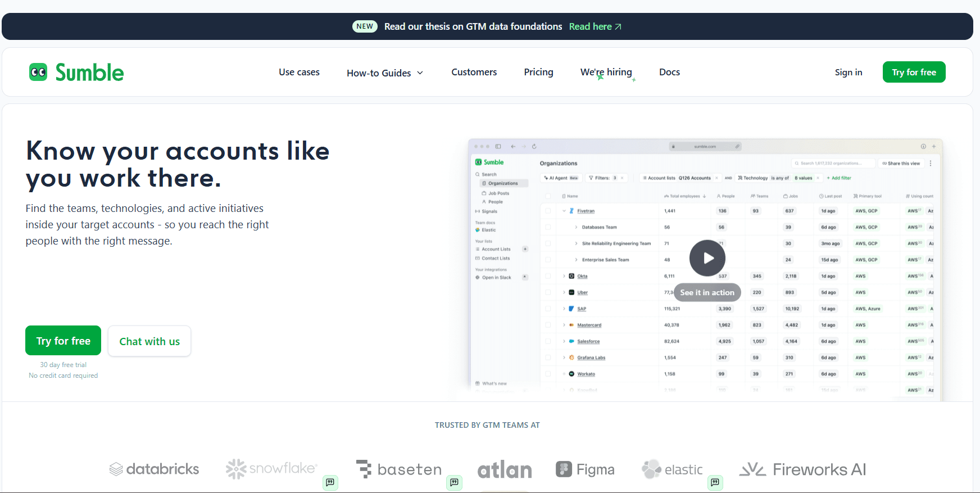Click the back arrow in the preview browser bar
This screenshot has height=493, width=980.
pyautogui.click(x=513, y=147)
